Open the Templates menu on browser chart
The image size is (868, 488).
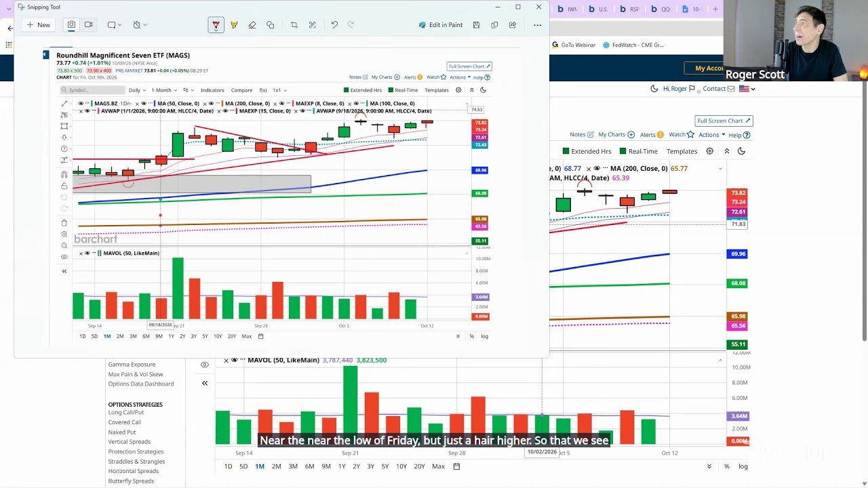[682, 151]
